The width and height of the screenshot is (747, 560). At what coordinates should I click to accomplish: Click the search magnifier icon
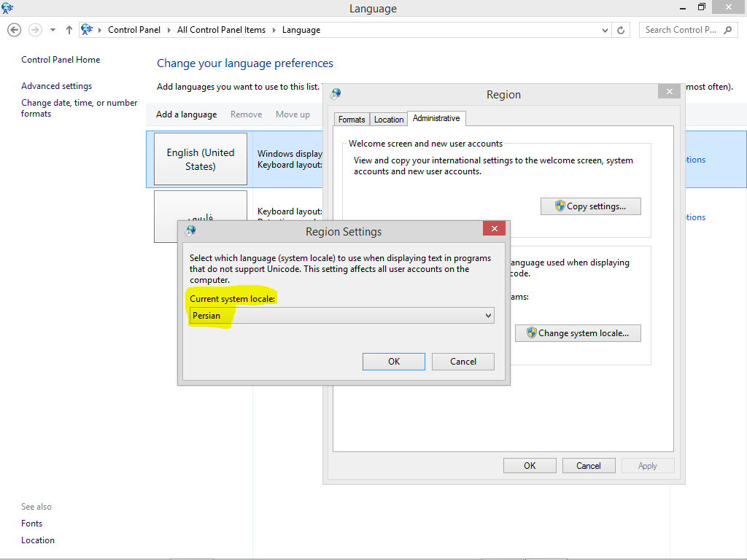tap(727, 30)
